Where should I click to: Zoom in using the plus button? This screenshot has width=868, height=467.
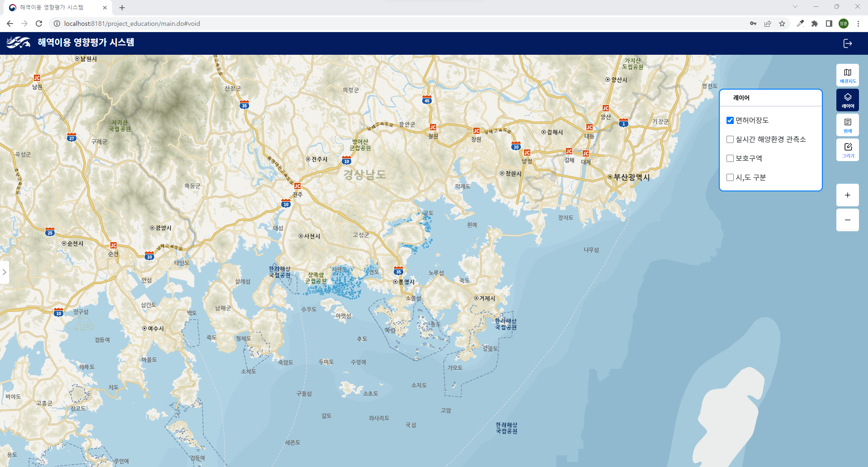(847, 195)
